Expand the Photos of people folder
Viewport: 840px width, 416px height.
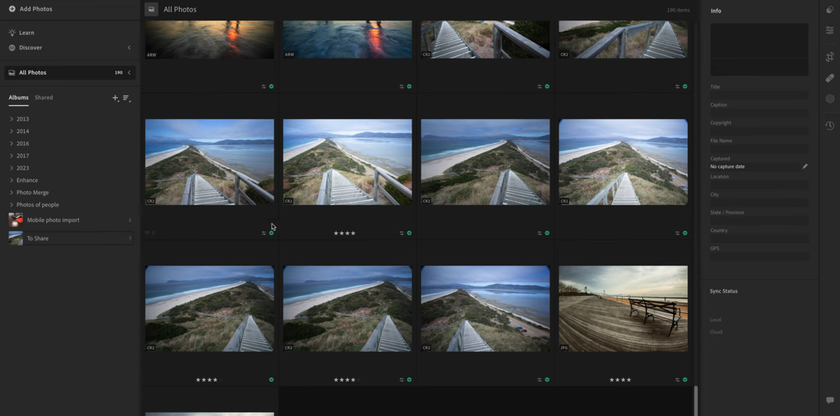11,205
